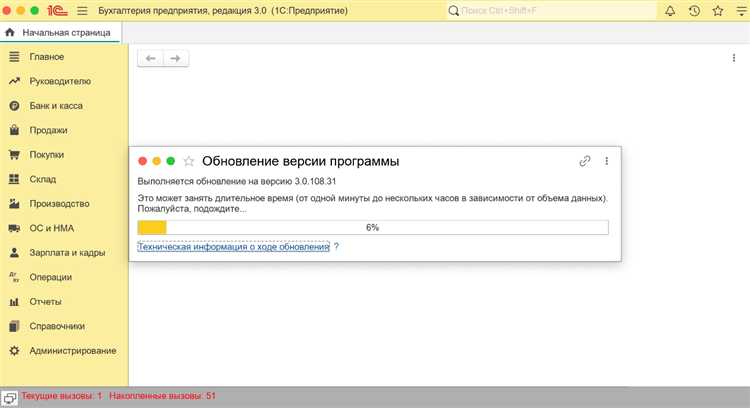Viewport: 750px width, 408px height.
Task: Add update dialog to favorites star
Action: pos(188,161)
